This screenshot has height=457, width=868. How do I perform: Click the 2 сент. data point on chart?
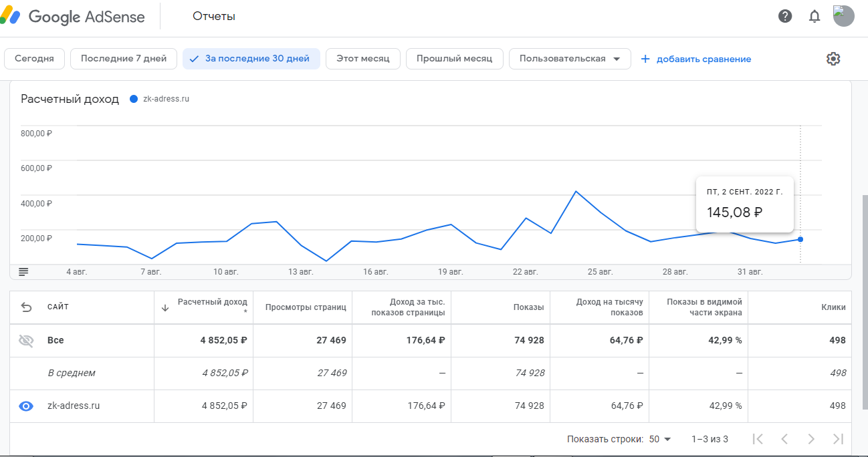point(800,239)
